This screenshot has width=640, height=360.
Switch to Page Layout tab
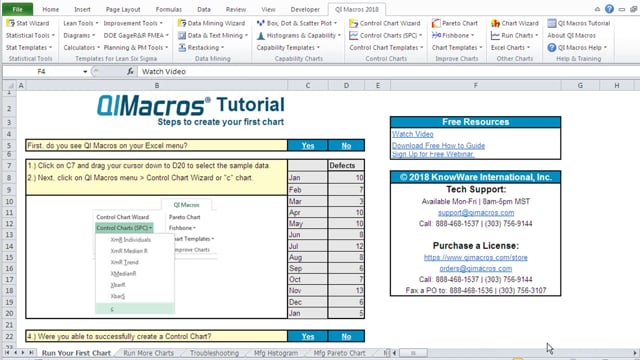point(123,9)
